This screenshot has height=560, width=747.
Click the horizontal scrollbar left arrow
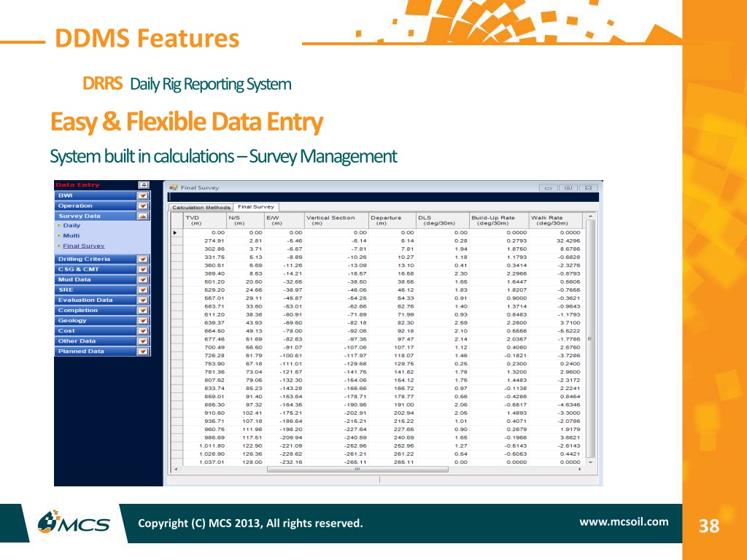[177, 469]
